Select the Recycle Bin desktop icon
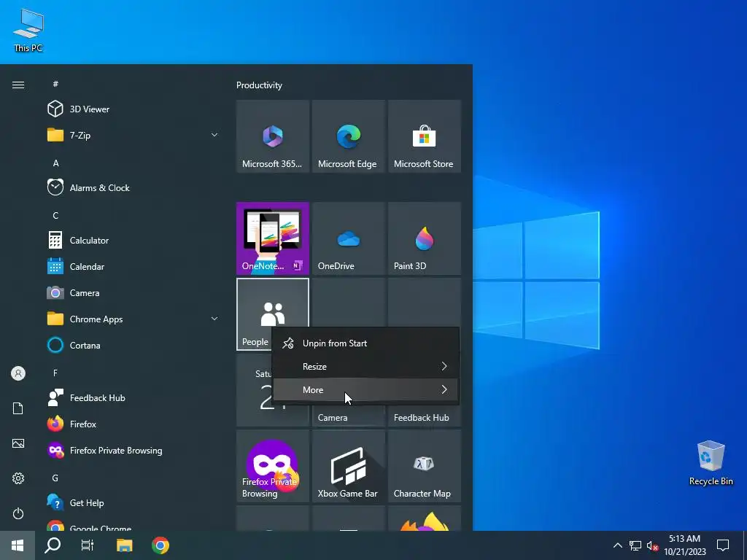 point(711,463)
